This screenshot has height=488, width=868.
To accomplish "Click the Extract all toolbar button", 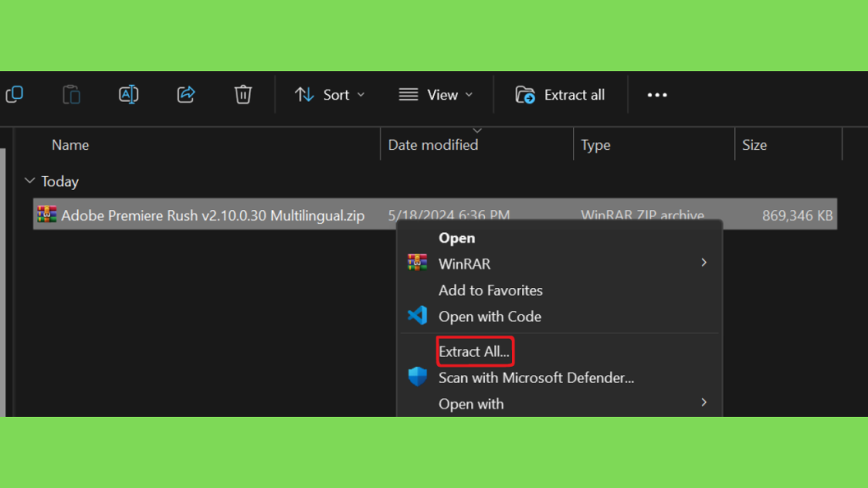I will pos(560,95).
